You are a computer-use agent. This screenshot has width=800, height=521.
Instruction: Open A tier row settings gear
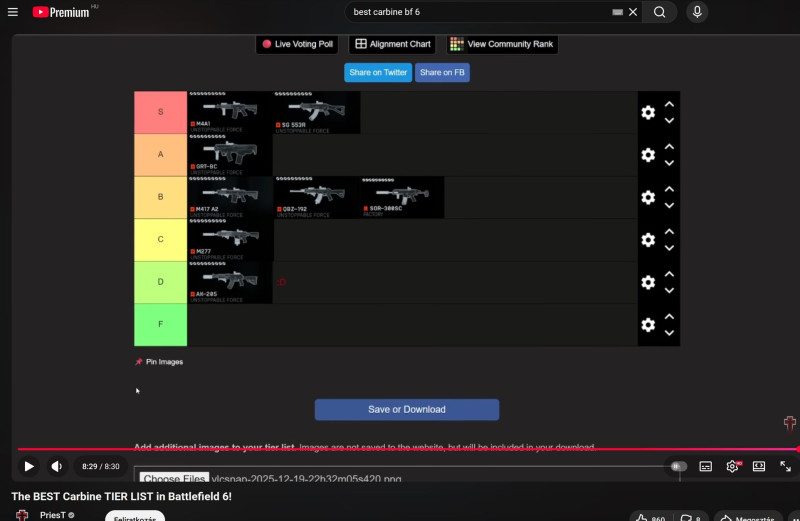[x=648, y=155]
